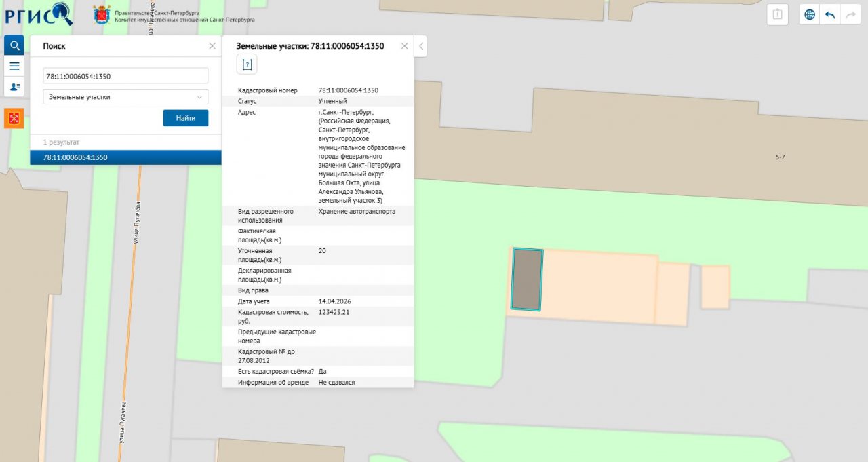Click the highlighted grey parcel on the map
The width and height of the screenshot is (868, 462).
[x=527, y=280]
